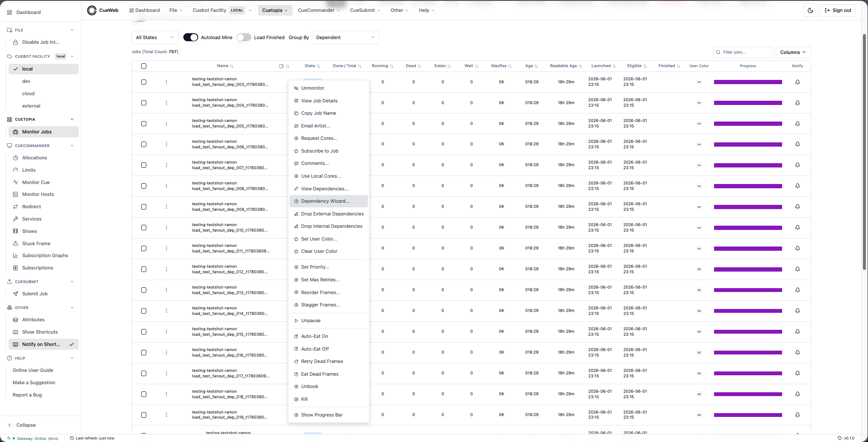Check the box for load_test_fanout_dep_007 job

point(144,165)
